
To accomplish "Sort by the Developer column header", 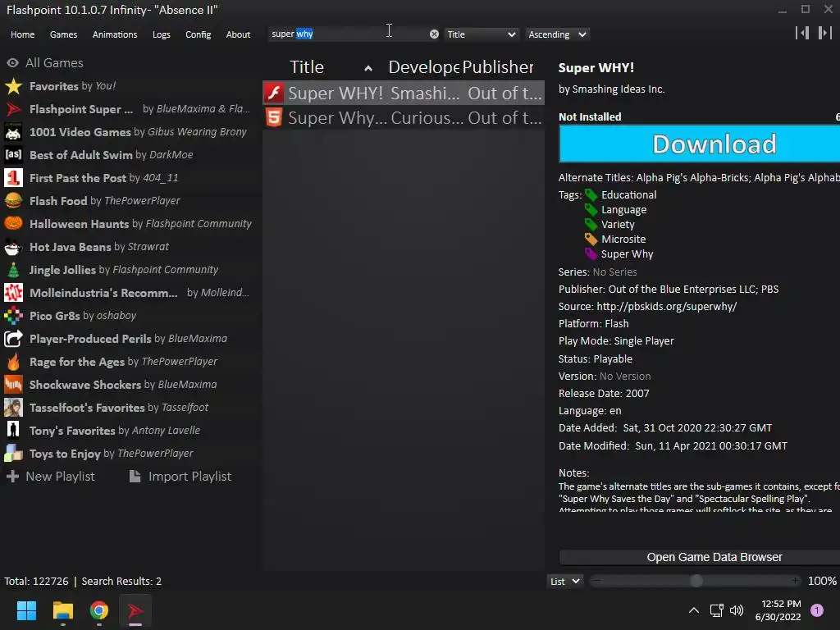I will click(423, 67).
